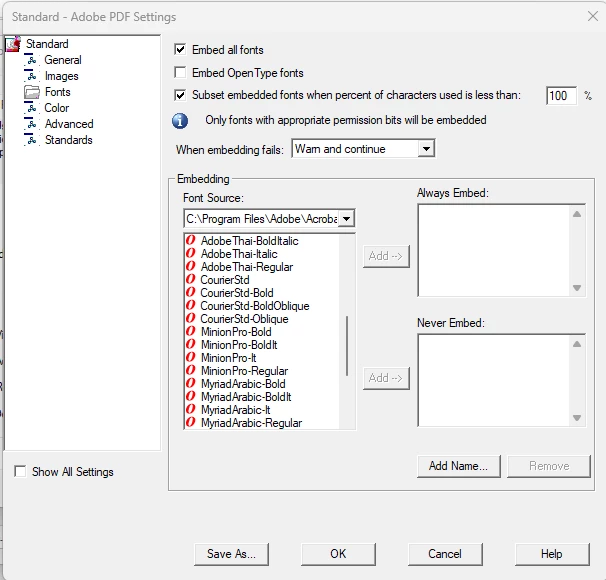Open the Standards settings page
This screenshot has height=580, width=606.
point(69,140)
